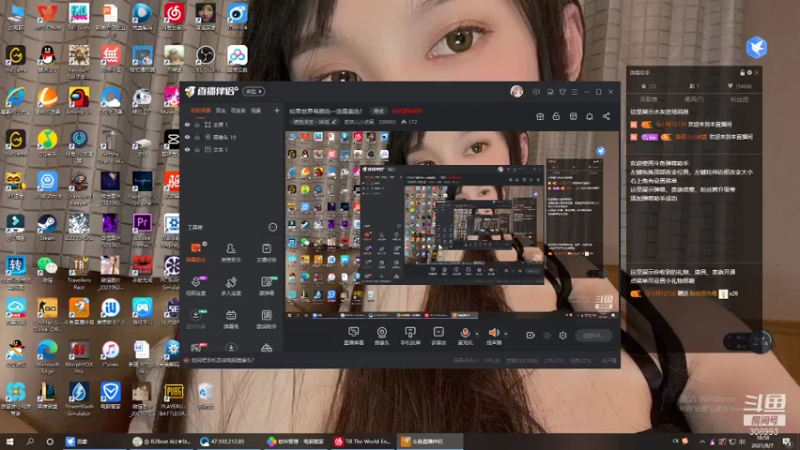Viewport: 800px width, 450px height.
Task: Add a screen capture source from bottom toolbar
Action: pos(353,336)
